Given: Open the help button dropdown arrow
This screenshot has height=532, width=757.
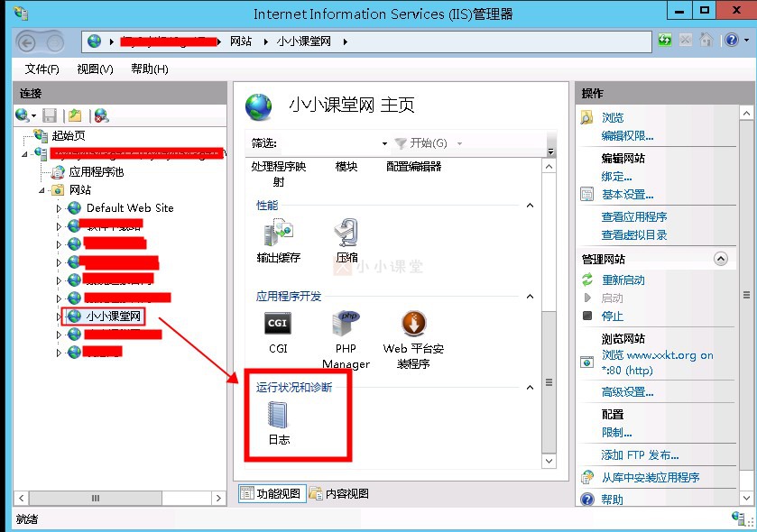Looking at the screenshot, I should (x=746, y=40).
